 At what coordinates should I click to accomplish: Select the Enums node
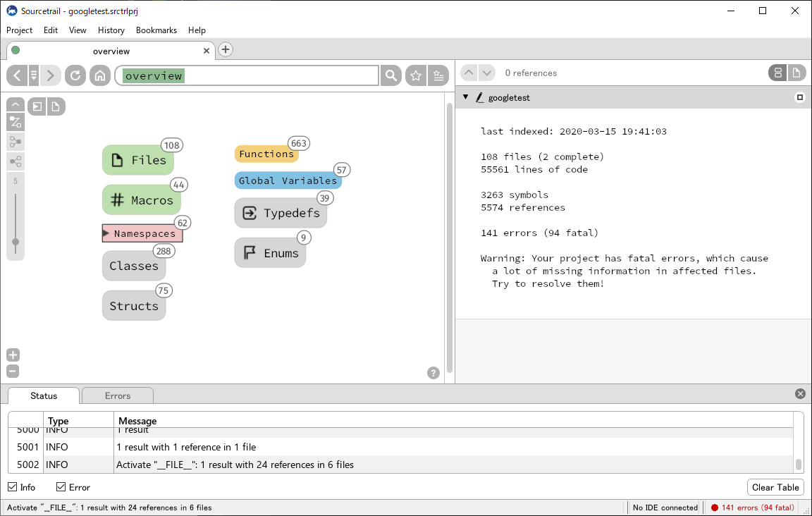[x=270, y=253]
